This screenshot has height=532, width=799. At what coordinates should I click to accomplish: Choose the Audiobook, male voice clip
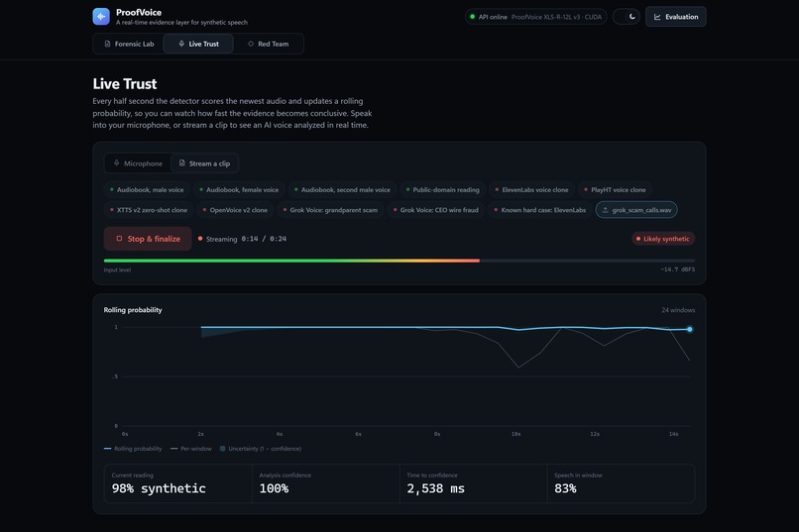click(147, 190)
